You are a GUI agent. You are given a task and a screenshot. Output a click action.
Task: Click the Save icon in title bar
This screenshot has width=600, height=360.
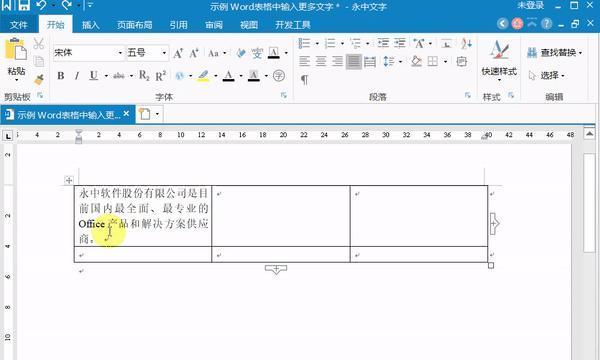[x=24, y=5]
